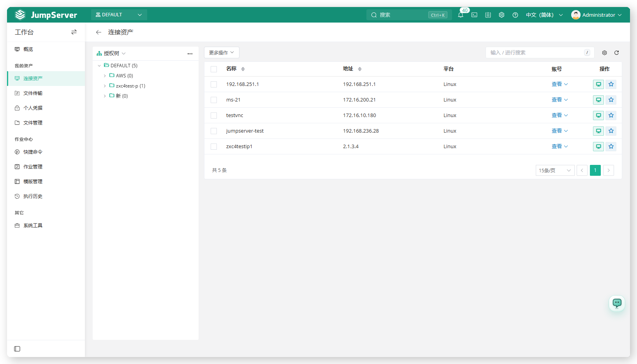Select the testvnc row checkbox

[x=214, y=115]
